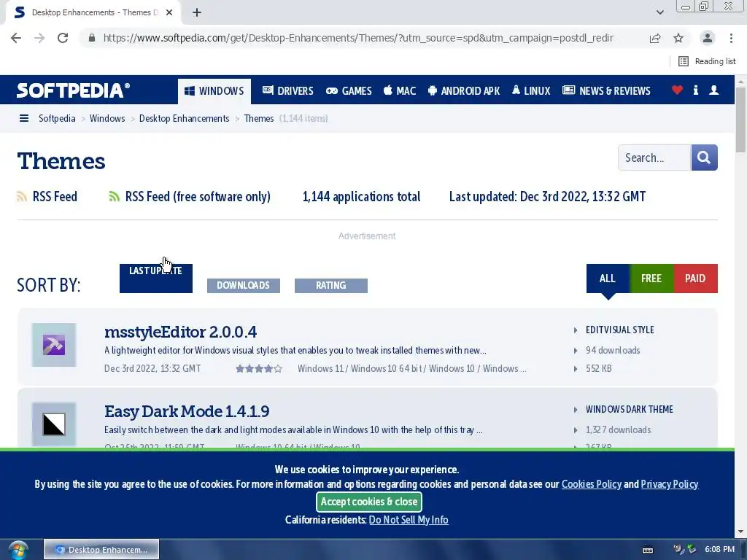Click the green RSS Feed icon
Image resolution: width=747 pixels, height=560 pixels.
pos(114,196)
